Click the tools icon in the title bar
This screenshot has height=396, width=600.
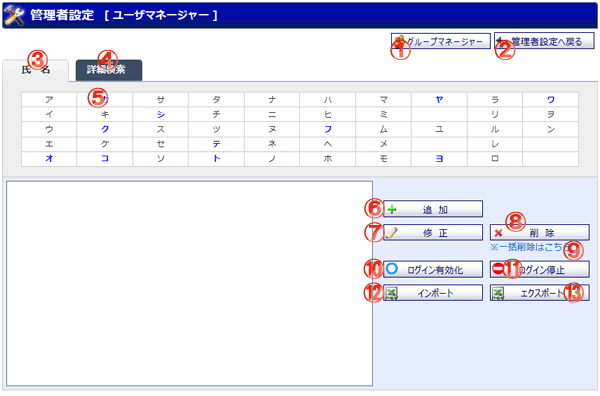tap(15, 15)
